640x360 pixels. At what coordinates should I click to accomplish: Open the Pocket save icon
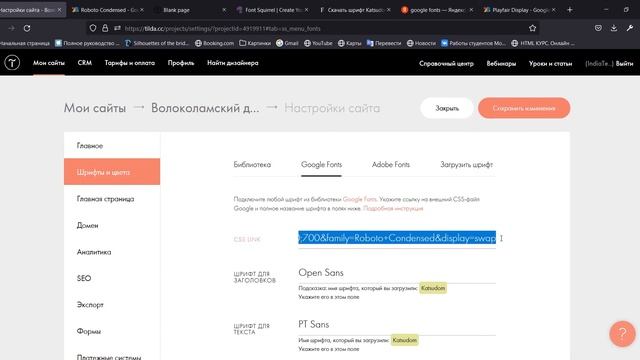598,28
